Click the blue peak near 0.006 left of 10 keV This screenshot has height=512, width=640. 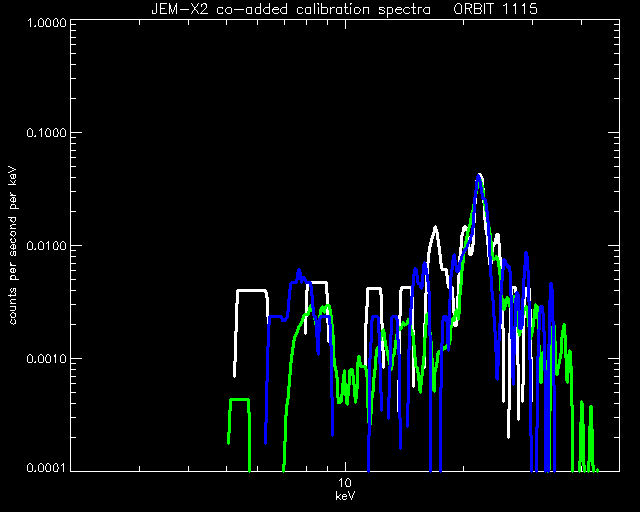pos(299,272)
